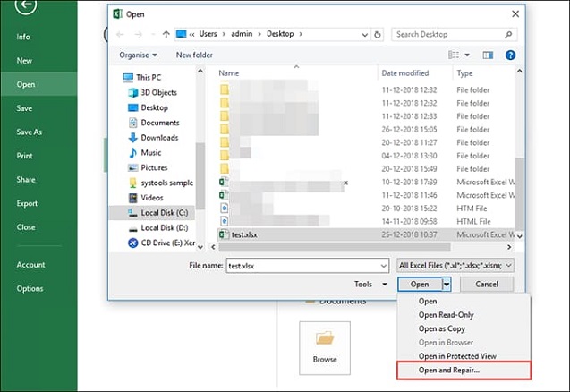Image resolution: width=570 pixels, height=392 pixels.
Task: Select folder dated 26-12-2018 15:05
Action: click(366, 130)
